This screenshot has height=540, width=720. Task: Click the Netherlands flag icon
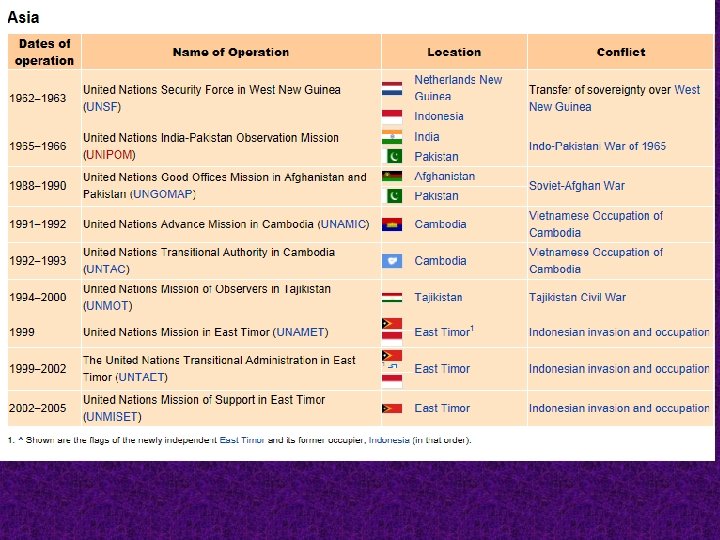392,88
